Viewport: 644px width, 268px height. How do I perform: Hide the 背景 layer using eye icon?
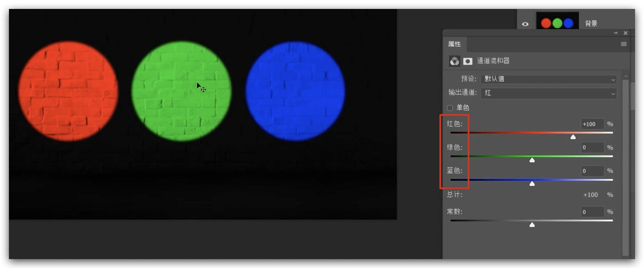click(x=525, y=24)
